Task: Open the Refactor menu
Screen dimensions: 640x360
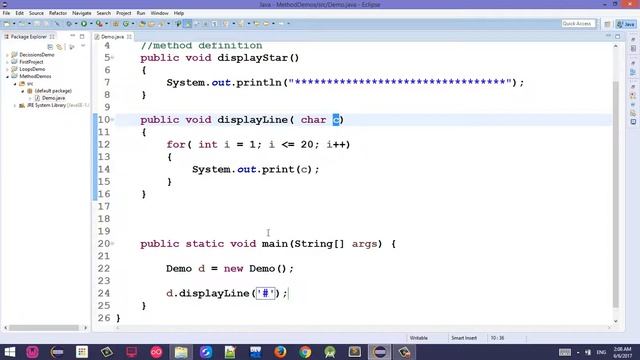Action: 58,13
